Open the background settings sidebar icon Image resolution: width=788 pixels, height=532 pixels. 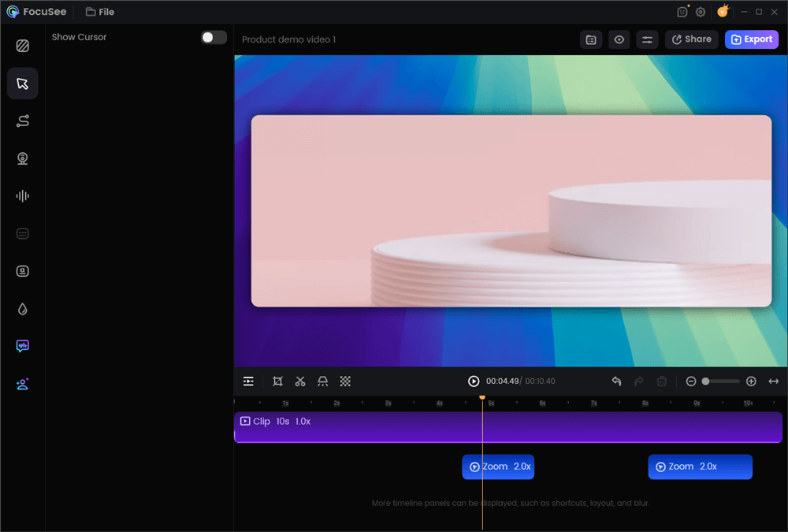click(x=23, y=46)
